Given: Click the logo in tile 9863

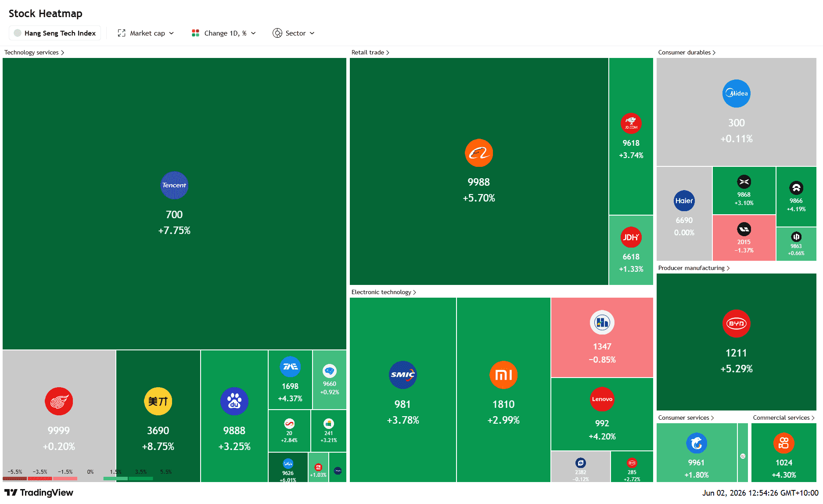Looking at the screenshot, I should click(796, 237).
